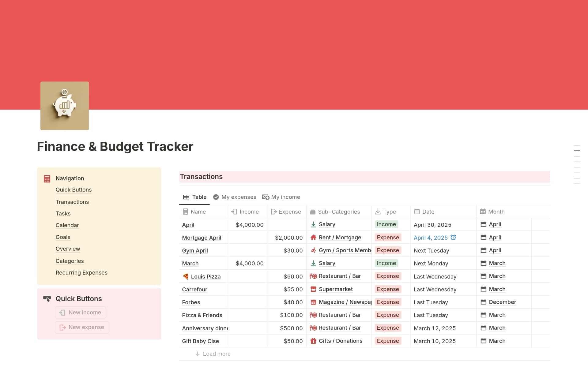Click the piggy bank page icon
The image size is (588, 367).
(x=64, y=105)
